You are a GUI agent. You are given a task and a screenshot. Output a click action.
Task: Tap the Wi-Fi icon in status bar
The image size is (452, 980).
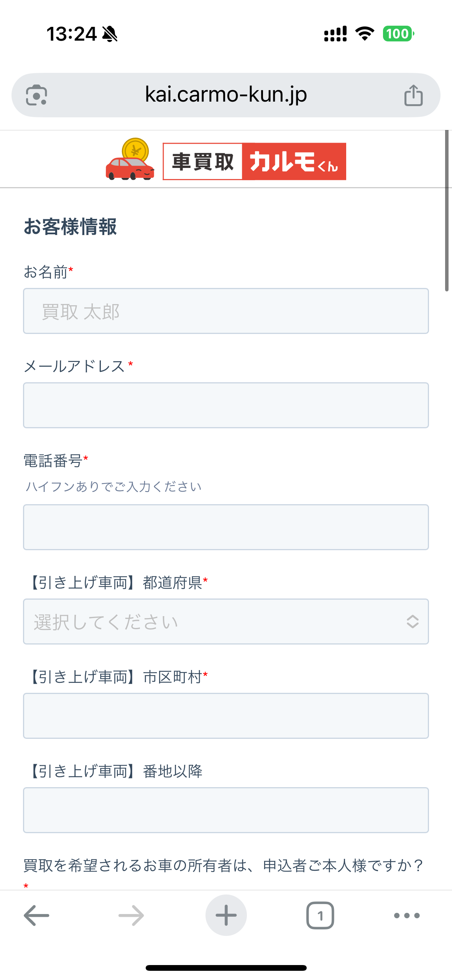(x=365, y=34)
